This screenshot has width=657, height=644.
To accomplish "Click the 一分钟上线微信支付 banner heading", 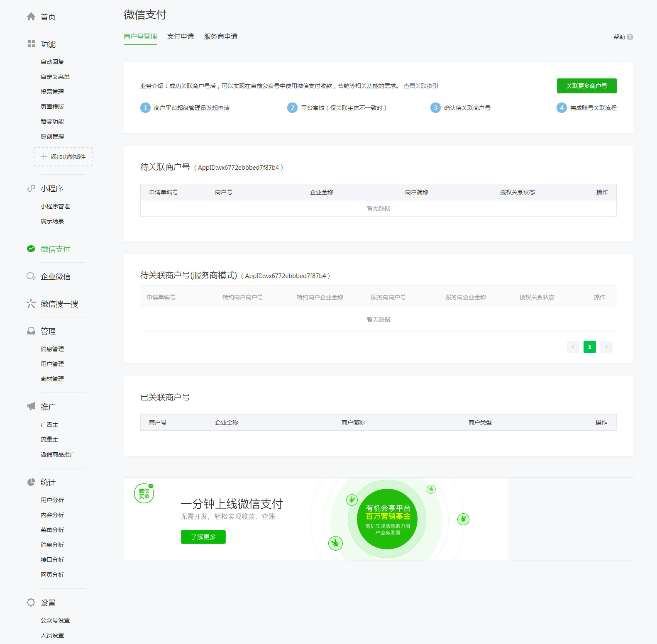I will [x=232, y=504].
